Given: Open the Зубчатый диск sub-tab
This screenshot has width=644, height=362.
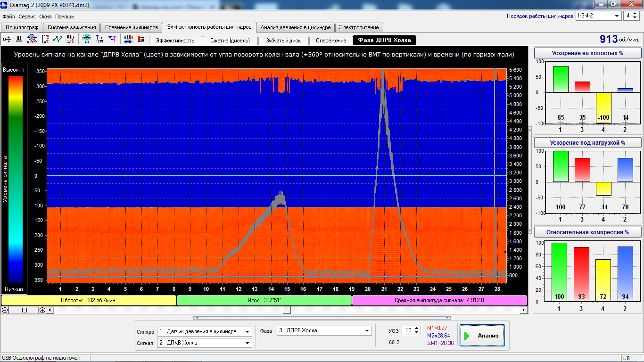Looking at the screenshot, I should coord(284,41).
